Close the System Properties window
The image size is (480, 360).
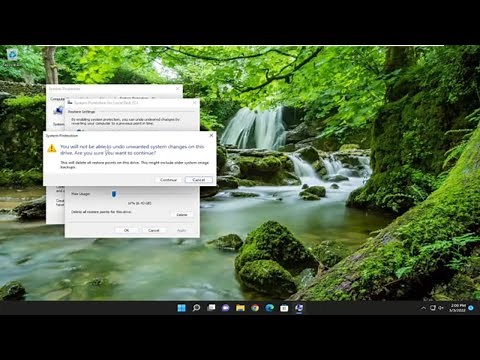[178, 89]
